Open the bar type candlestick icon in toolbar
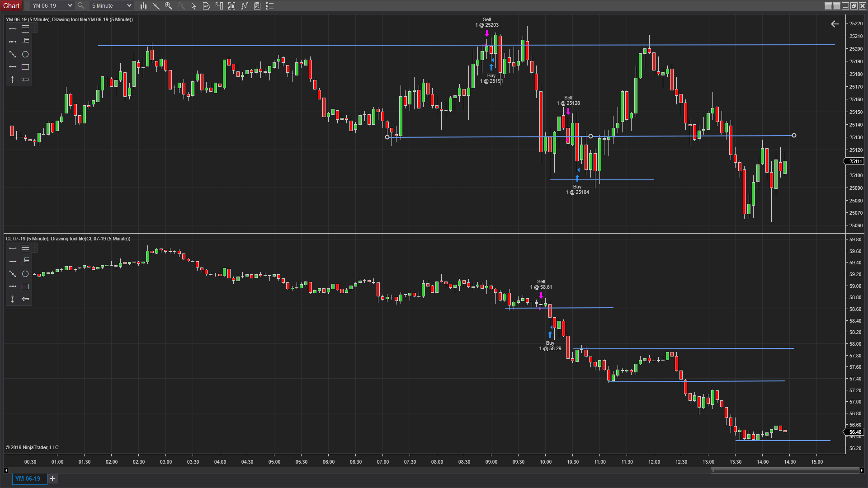The width and height of the screenshot is (868, 488). pyautogui.click(x=143, y=6)
